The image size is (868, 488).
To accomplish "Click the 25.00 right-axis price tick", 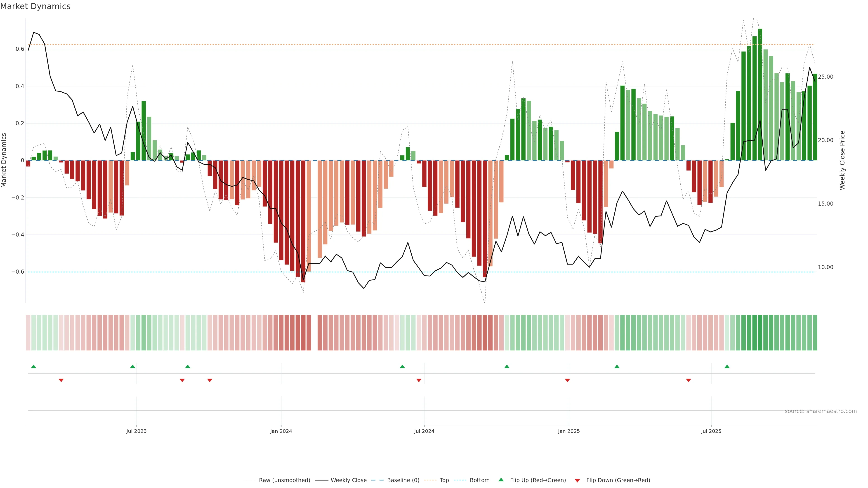I will coord(825,77).
